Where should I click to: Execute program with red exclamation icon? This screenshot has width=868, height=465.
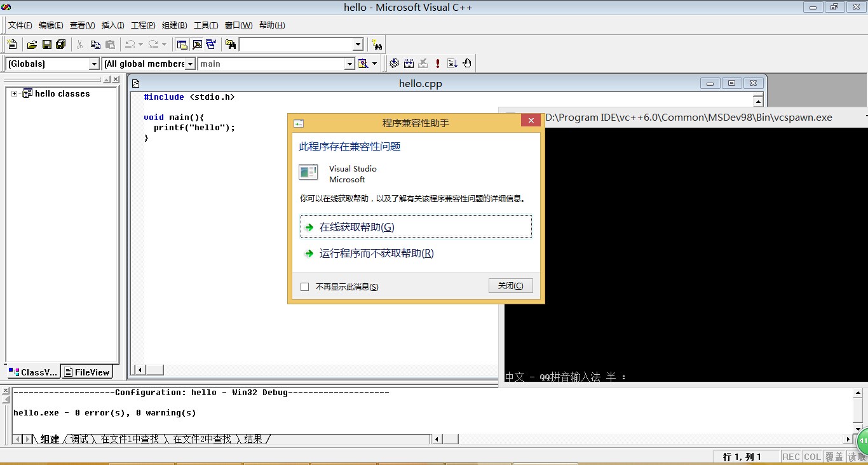438,64
